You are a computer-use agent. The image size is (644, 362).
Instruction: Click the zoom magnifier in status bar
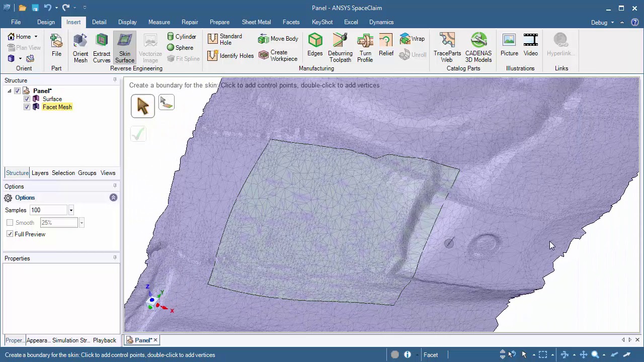595,355
